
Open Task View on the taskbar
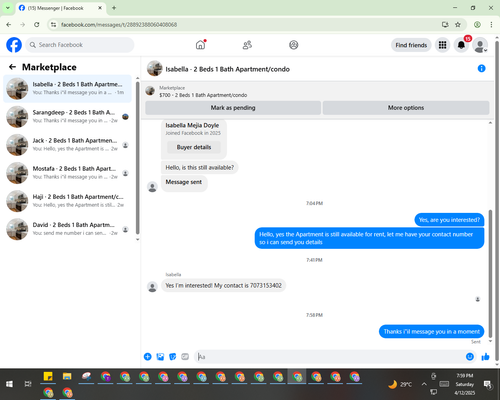tap(28, 384)
